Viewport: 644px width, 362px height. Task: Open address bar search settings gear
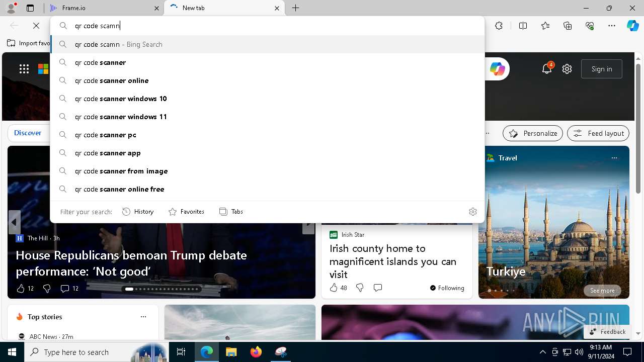pos(473,212)
